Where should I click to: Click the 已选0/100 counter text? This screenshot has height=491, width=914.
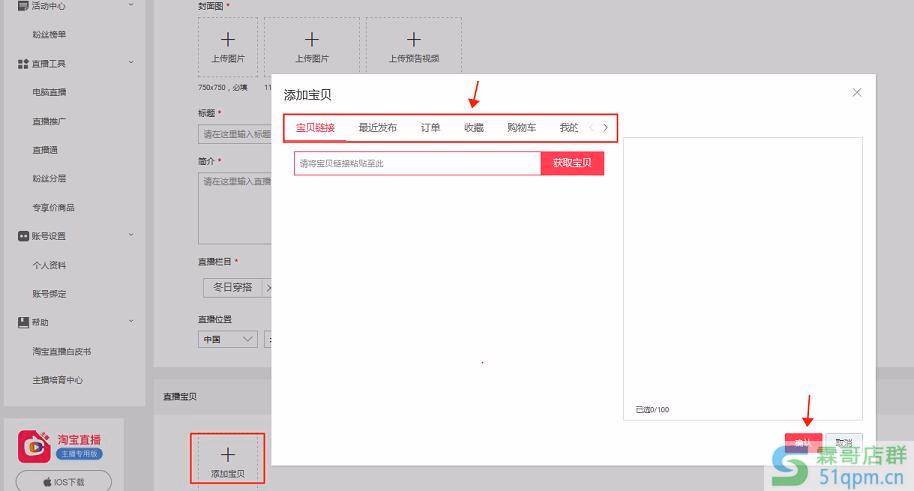652,410
